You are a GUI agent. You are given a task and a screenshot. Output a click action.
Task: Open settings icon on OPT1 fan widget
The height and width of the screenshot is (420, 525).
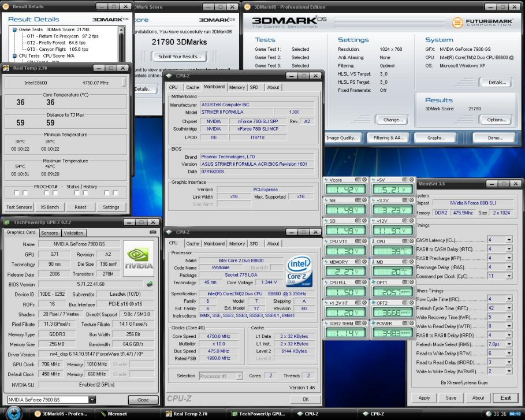point(405,283)
